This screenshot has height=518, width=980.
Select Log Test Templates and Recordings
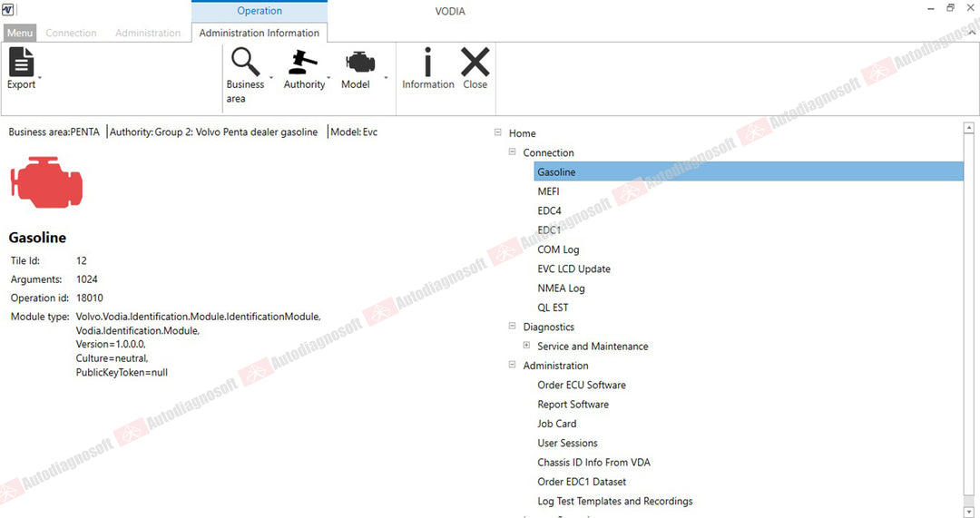click(615, 501)
